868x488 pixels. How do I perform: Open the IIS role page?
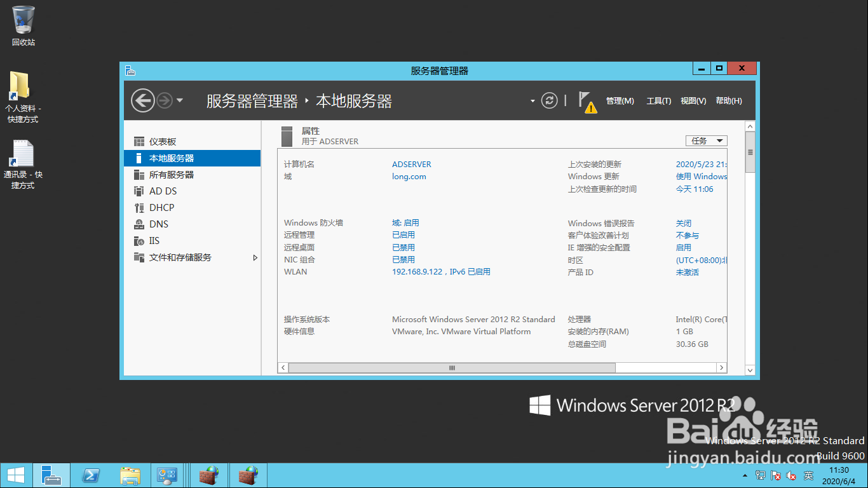pyautogui.click(x=192, y=241)
